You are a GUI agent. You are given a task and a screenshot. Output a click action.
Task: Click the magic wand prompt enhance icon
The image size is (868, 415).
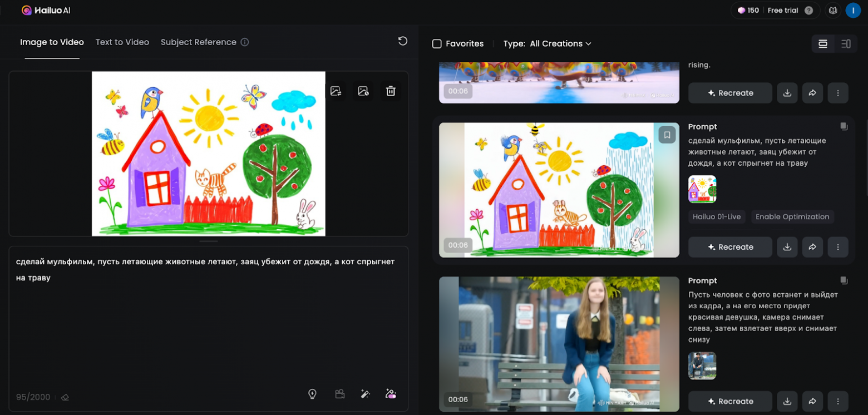365,394
